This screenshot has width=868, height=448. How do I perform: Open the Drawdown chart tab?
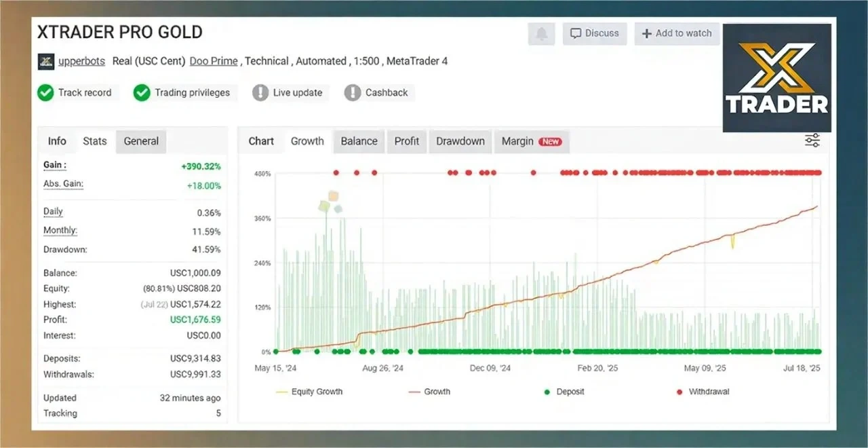460,141
